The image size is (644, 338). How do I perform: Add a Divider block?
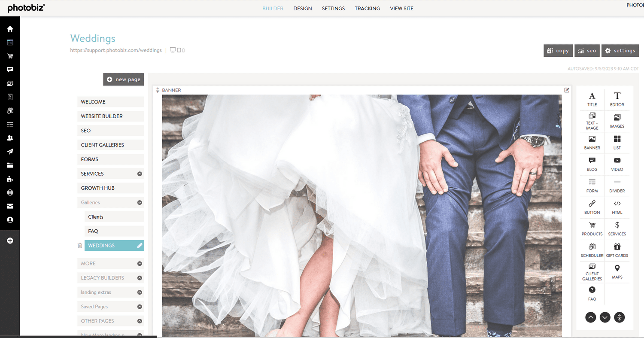point(617,186)
